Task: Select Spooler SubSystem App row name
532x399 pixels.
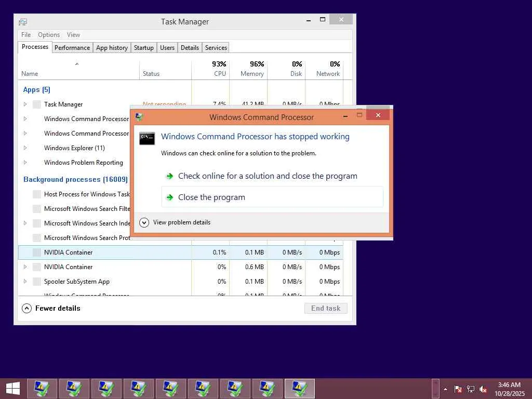Action: (x=77, y=282)
